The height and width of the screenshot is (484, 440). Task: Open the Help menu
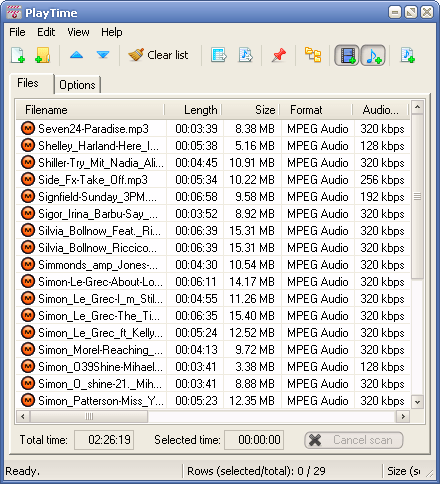click(x=112, y=32)
